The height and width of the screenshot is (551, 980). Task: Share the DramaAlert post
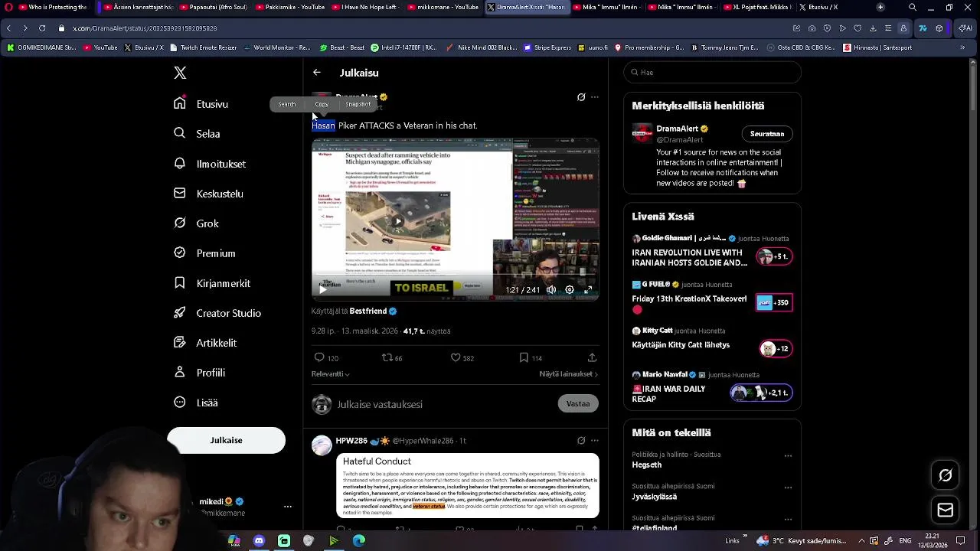tap(593, 357)
